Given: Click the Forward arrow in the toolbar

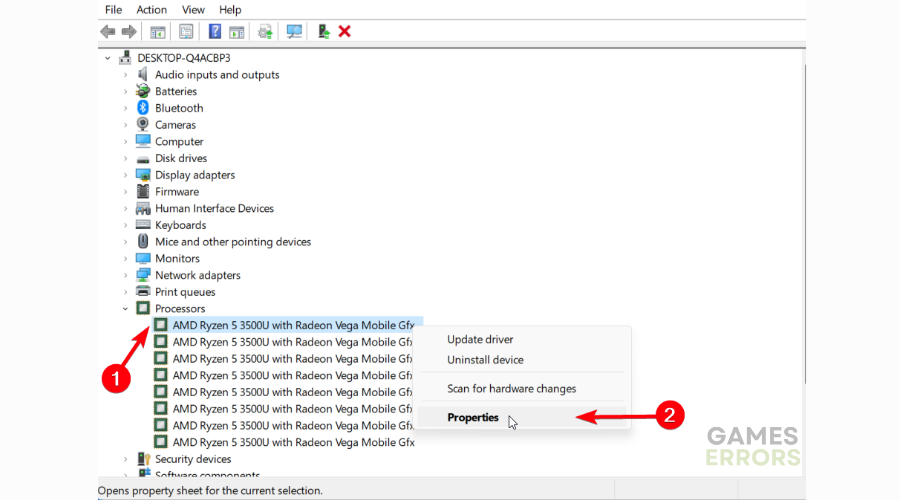Looking at the screenshot, I should 129,32.
